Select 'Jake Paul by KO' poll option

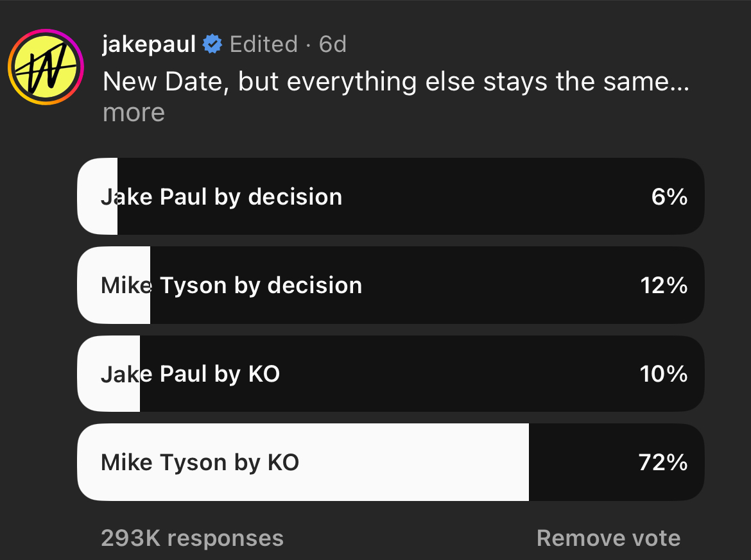390,374
